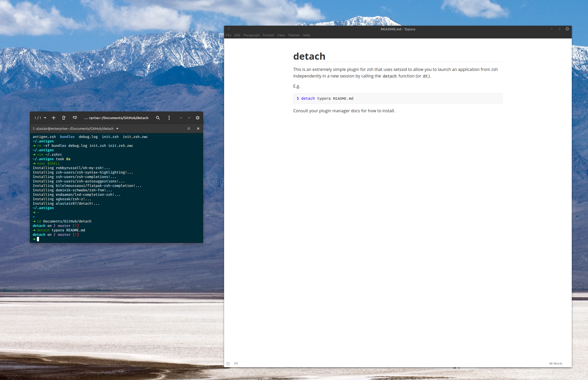
Task: Click the 48 Words counter
Action: tap(556, 363)
